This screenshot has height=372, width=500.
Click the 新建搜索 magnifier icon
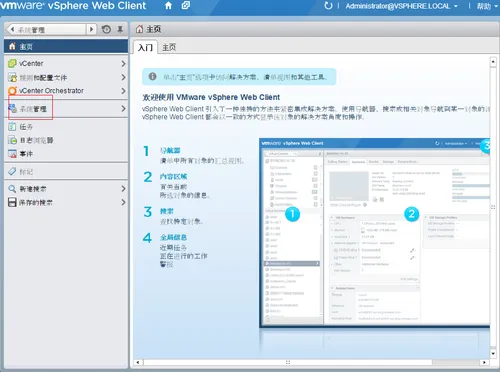pos(12,189)
